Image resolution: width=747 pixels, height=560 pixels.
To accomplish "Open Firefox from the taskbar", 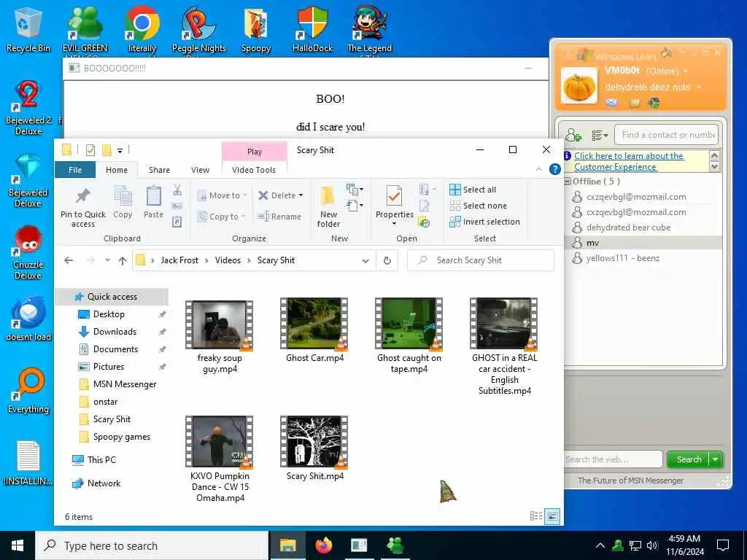I will pyautogui.click(x=323, y=545).
